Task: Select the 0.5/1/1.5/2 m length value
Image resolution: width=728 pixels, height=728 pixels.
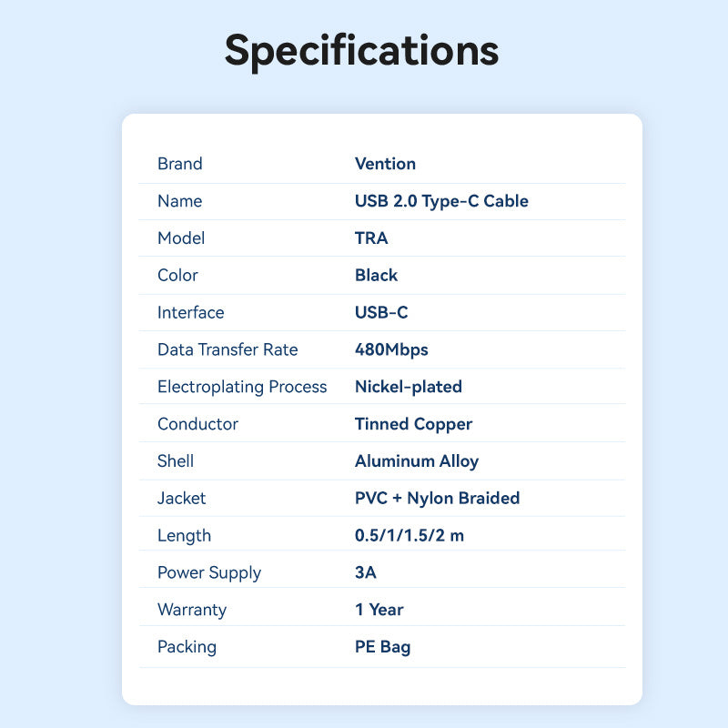Action: (x=409, y=535)
